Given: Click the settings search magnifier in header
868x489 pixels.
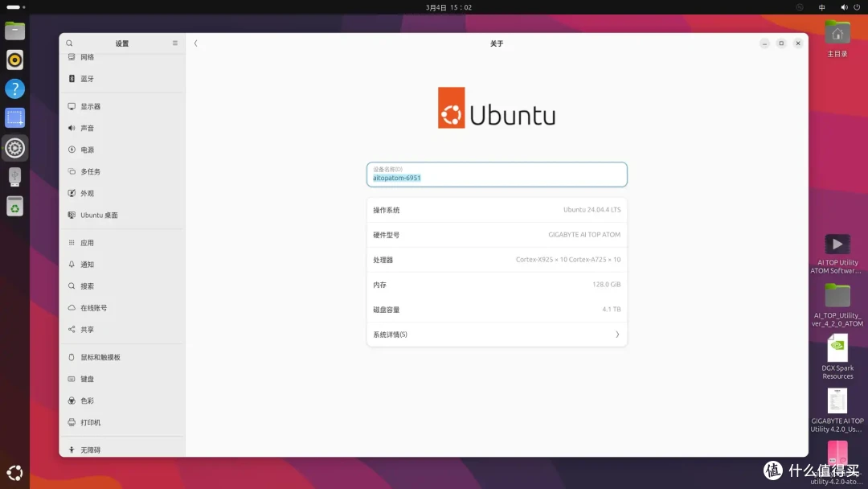Looking at the screenshot, I should pos(69,43).
